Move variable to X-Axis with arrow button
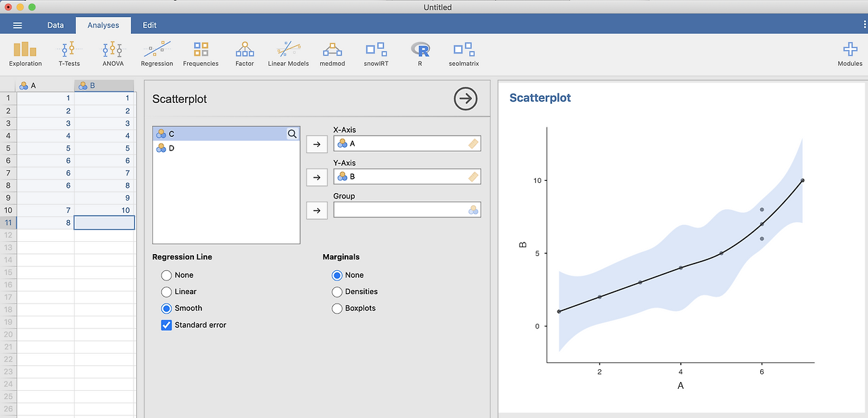Viewport: 868px width, 418px height. pyautogui.click(x=317, y=144)
